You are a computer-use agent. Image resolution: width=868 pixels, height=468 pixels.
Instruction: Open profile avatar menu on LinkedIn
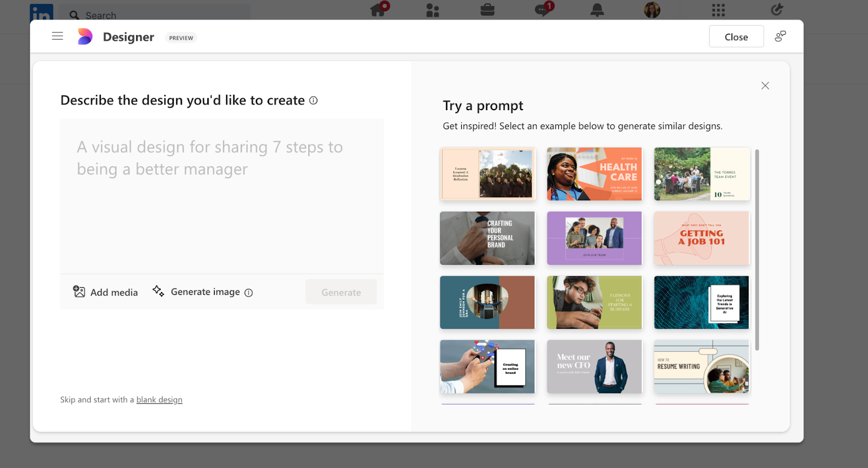point(652,10)
